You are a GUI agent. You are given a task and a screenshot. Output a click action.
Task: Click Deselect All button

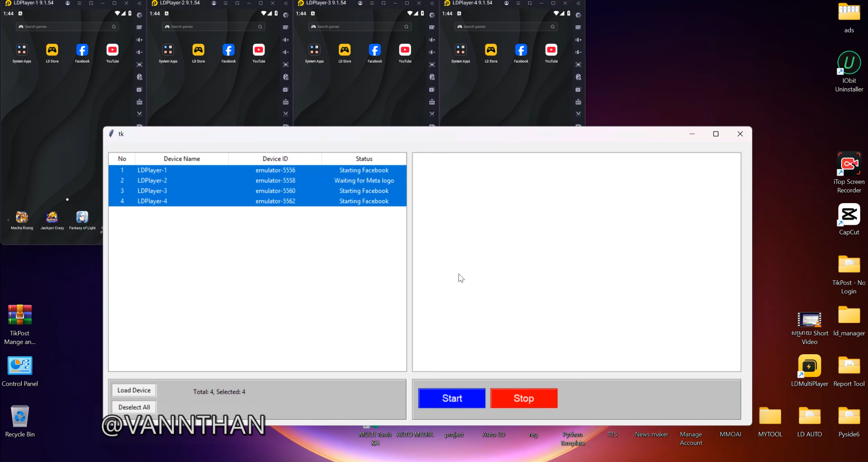(x=134, y=407)
